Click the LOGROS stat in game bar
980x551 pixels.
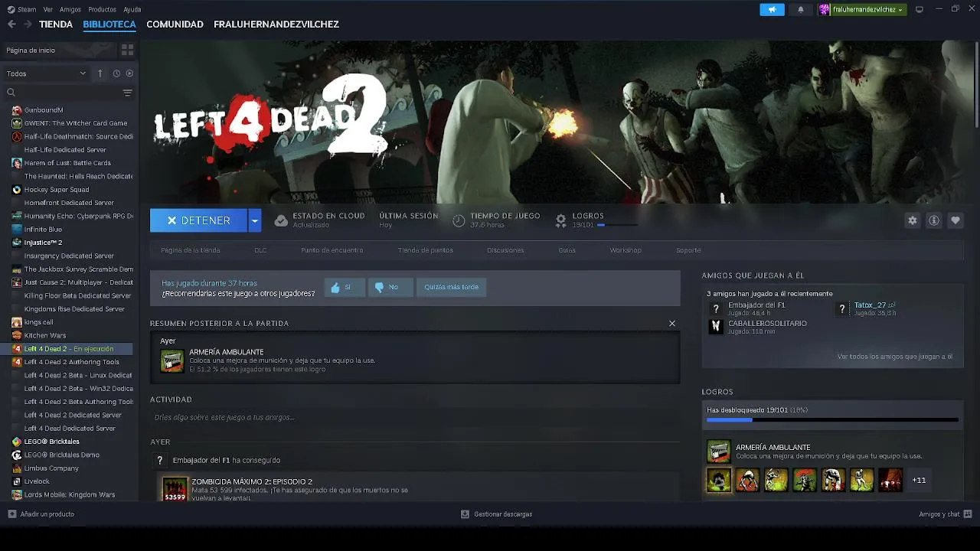coord(596,220)
